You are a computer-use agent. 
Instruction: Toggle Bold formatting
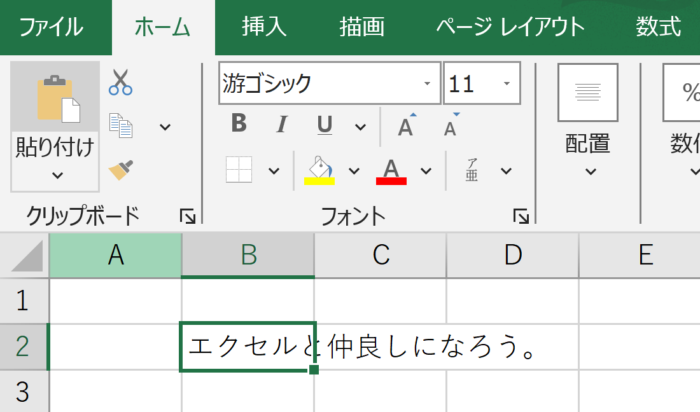click(x=239, y=124)
